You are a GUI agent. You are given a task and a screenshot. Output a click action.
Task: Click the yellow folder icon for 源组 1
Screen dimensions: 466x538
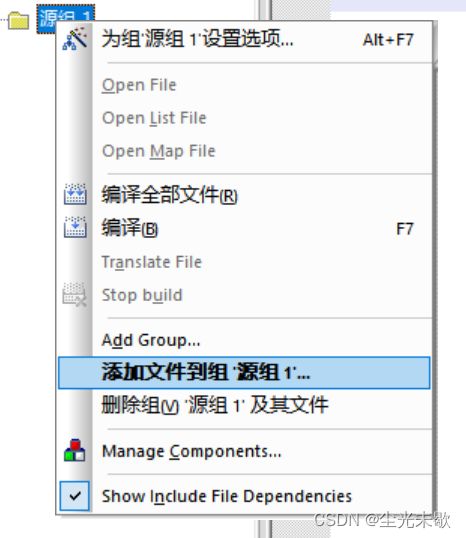click(19, 21)
